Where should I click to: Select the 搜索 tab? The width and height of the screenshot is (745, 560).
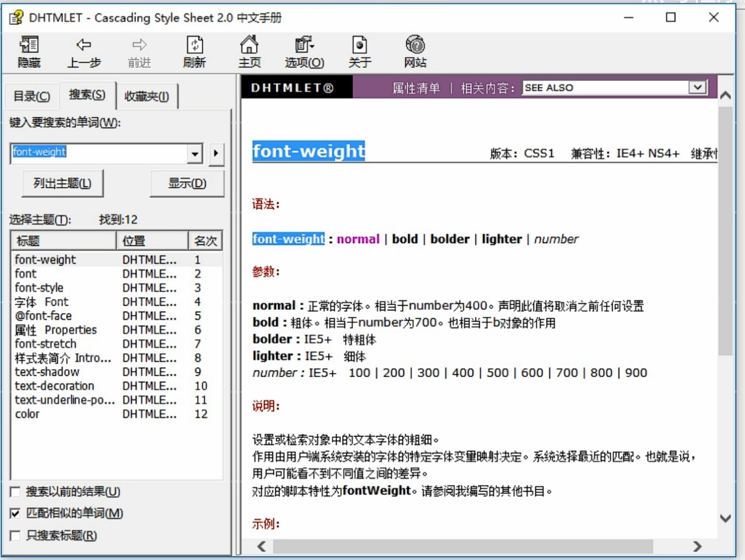tap(87, 95)
